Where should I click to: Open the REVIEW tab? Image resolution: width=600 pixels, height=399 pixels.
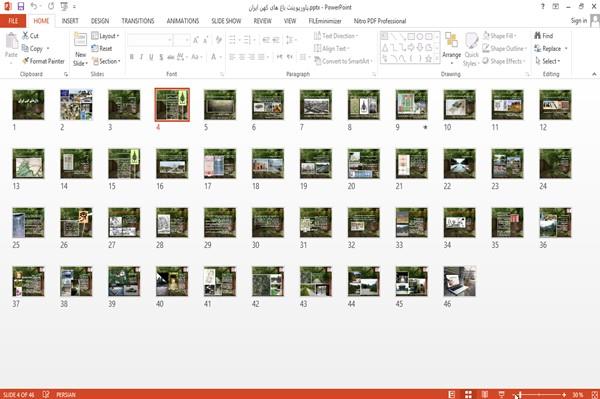point(262,21)
